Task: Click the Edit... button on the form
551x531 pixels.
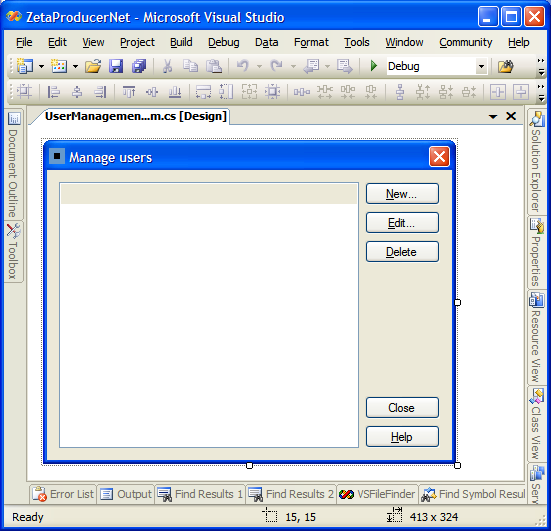Action: [402, 222]
